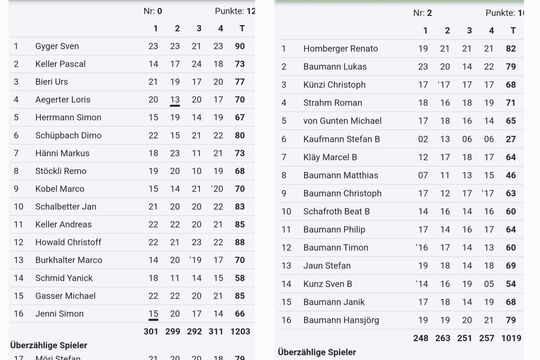Screen dimensions: 540x360
Task: Click Howald Christoff's total score 88
Action: point(240,242)
